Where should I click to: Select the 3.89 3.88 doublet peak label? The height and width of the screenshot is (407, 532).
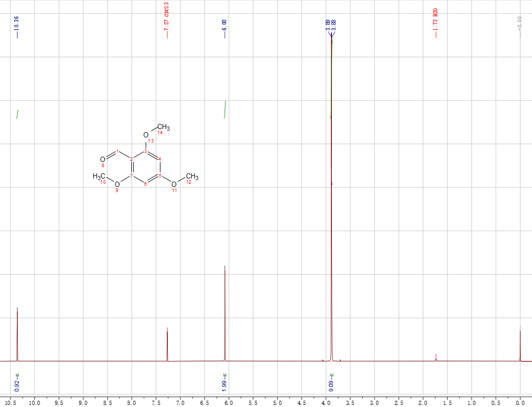(330, 25)
